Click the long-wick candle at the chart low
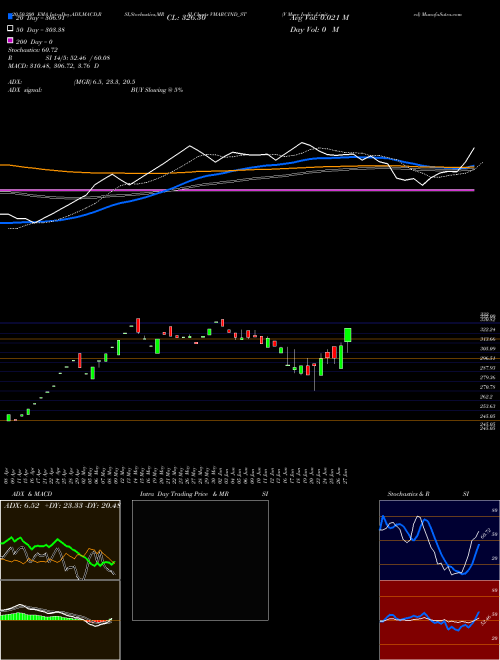This screenshot has width=500, height=660. click(314, 375)
